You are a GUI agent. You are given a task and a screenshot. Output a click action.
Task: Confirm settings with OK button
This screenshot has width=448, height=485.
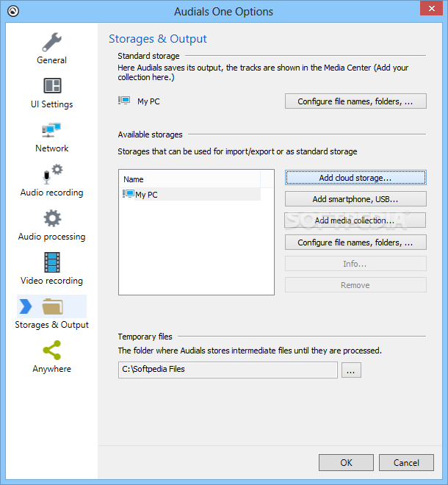[x=346, y=462]
